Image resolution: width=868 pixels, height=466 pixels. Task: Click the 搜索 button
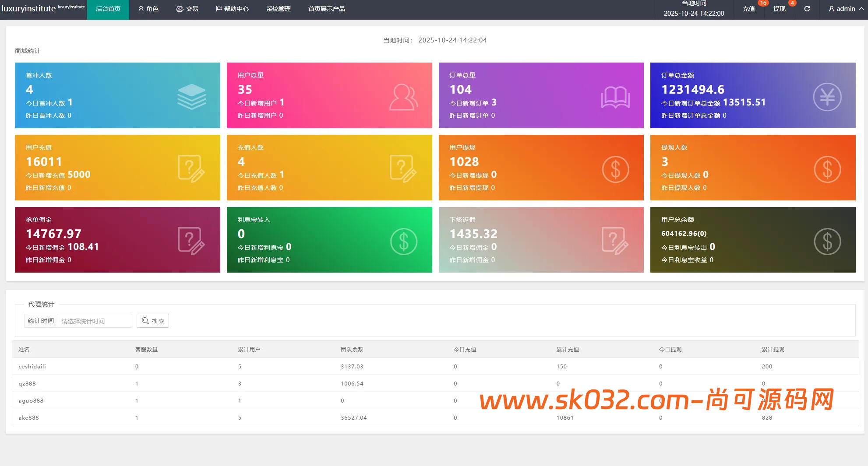tap(153, 321)
